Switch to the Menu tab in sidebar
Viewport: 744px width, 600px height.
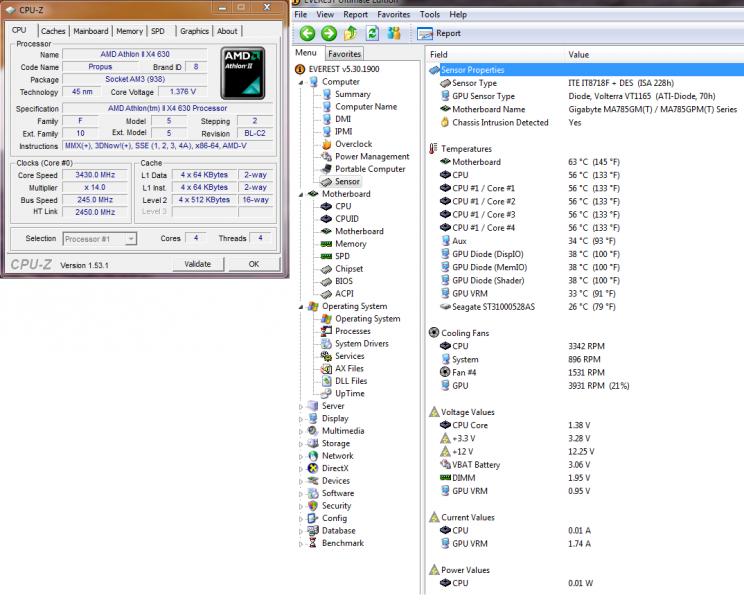click(306, 53)
